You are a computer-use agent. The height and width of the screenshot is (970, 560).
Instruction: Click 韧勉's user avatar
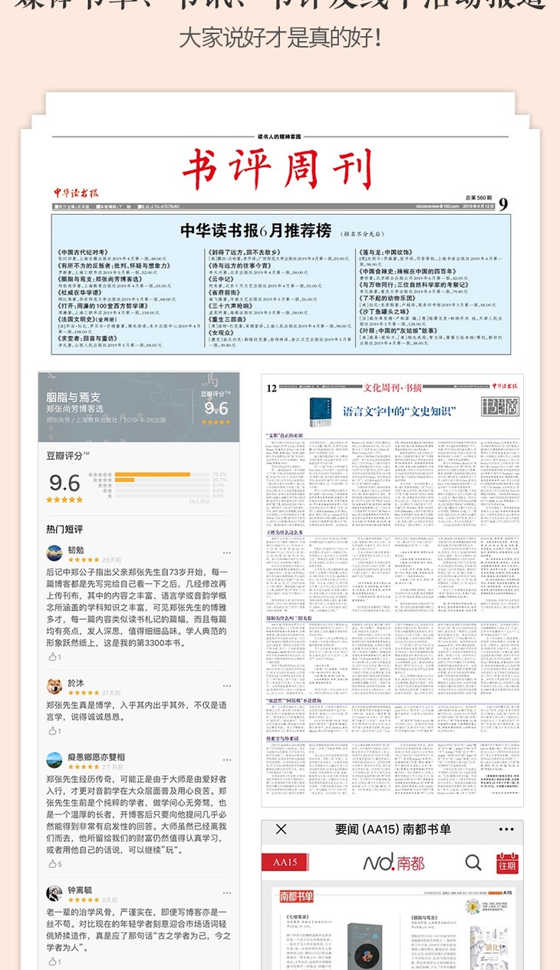coord(54,553)
